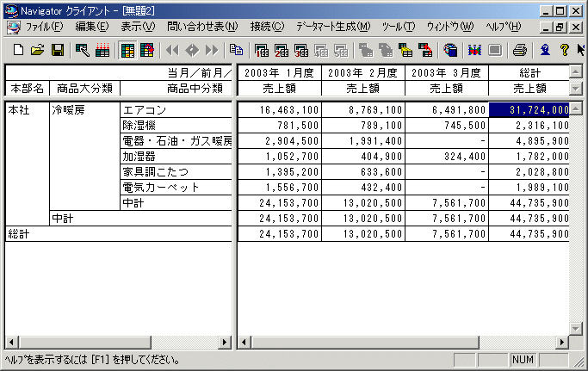Viewport: 588px width, 371px height.
Task: Select the pressed colored grid view icon
Action: (127, 50)
